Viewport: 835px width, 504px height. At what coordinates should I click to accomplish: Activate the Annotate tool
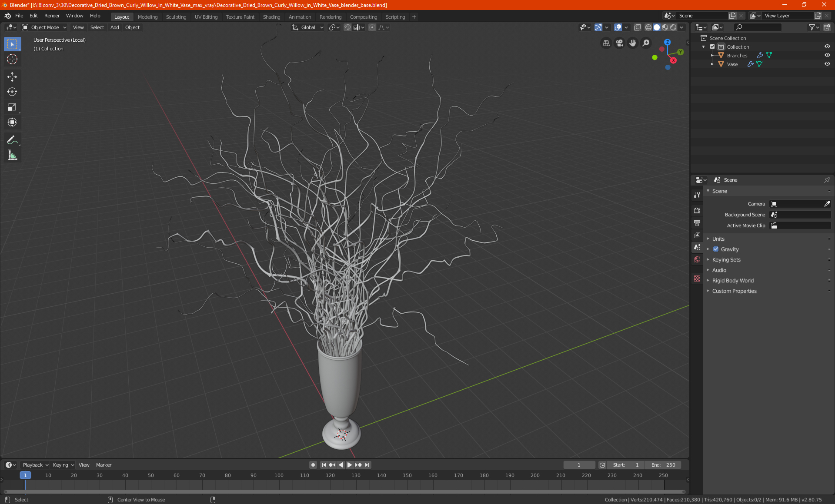(12, 140)
